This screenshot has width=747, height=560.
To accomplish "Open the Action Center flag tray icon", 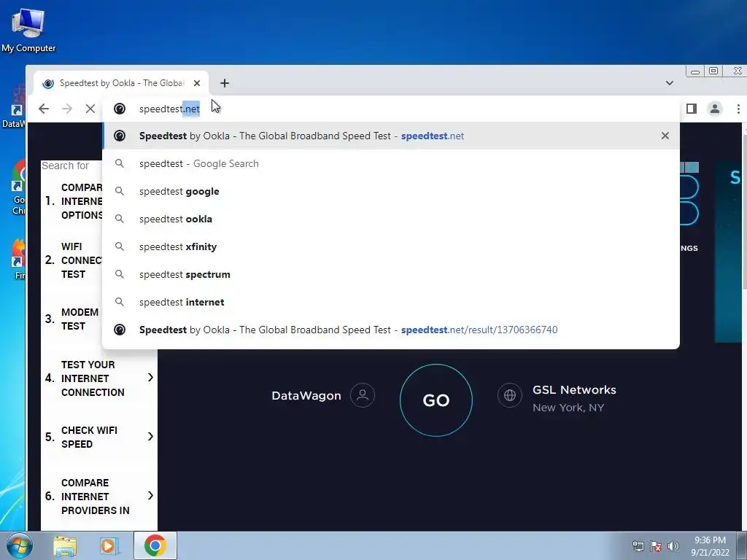I will tap(656, 546).
